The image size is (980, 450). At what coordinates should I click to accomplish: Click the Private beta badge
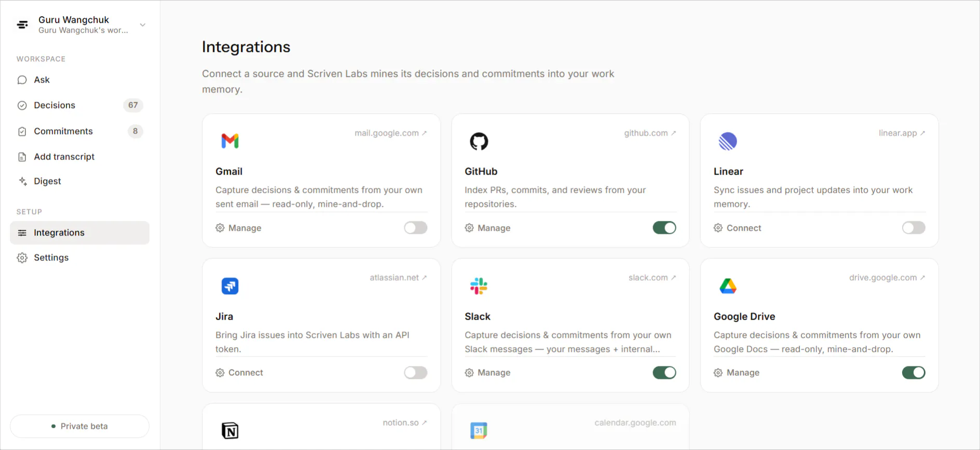coord(80,426)
